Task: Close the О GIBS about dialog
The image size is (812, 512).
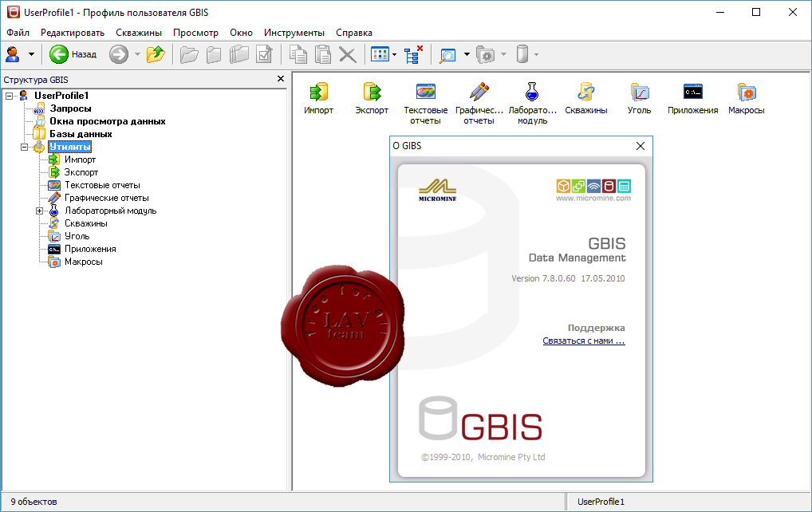Action: coord(640,146)
